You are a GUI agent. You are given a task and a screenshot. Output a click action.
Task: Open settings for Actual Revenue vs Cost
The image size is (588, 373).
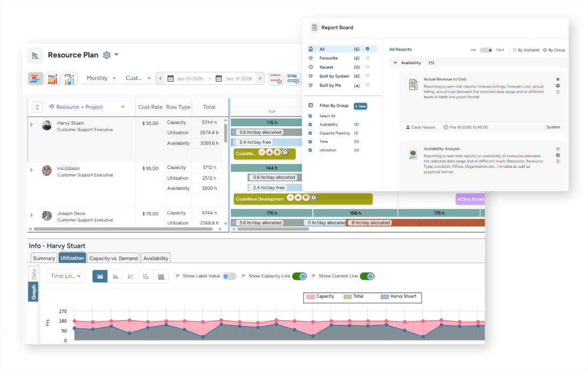tap(558, 85)
